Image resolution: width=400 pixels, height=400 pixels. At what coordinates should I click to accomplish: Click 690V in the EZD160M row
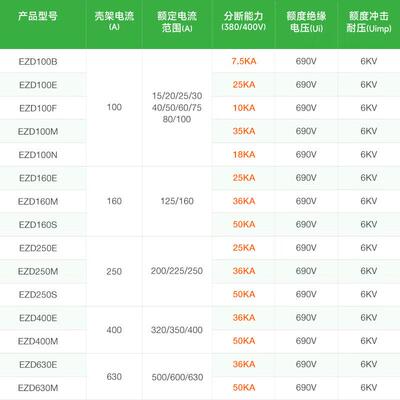(x=306, y=201)
